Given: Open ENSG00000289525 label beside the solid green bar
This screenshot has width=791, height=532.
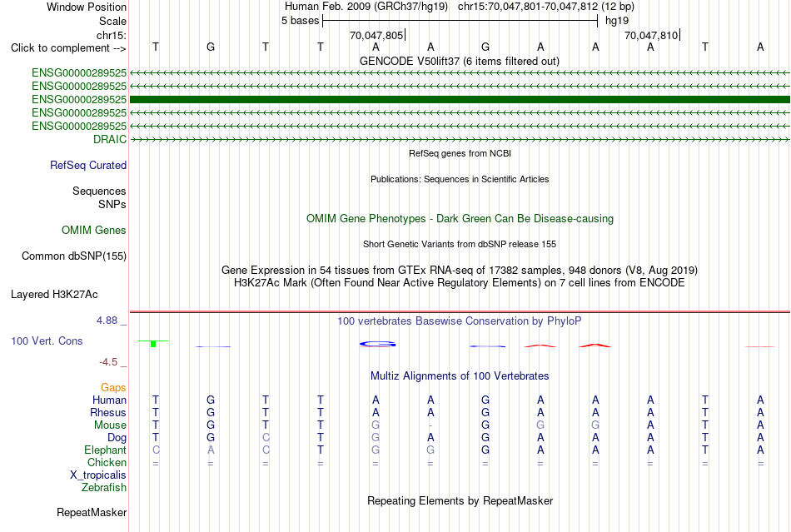Looking at the screenshot, I should coord(79,99).
